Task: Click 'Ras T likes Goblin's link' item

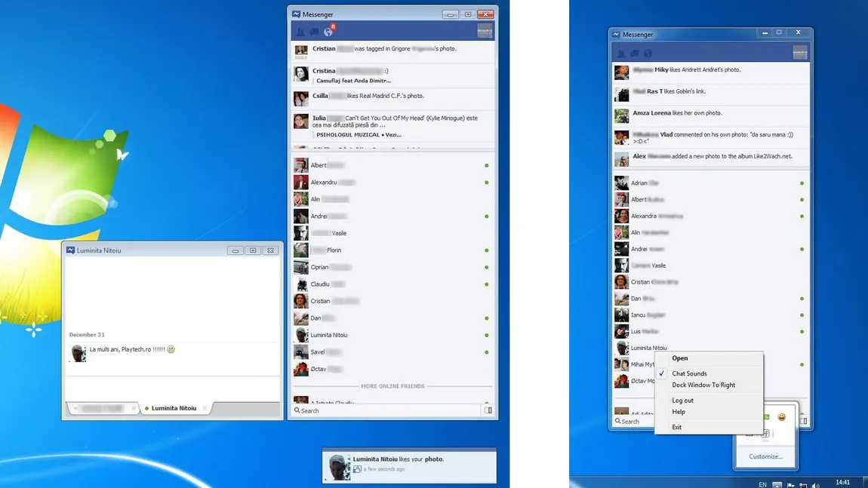Action: click(711, 94)
